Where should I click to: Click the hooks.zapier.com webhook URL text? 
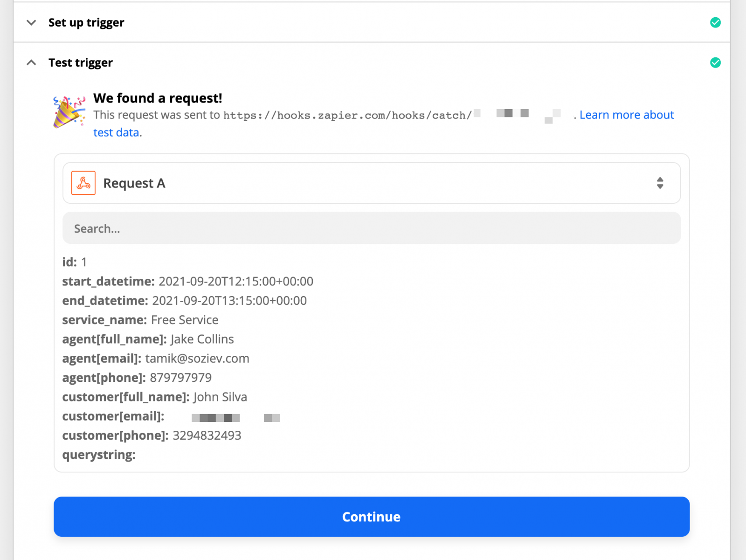(x=347, y=115)
